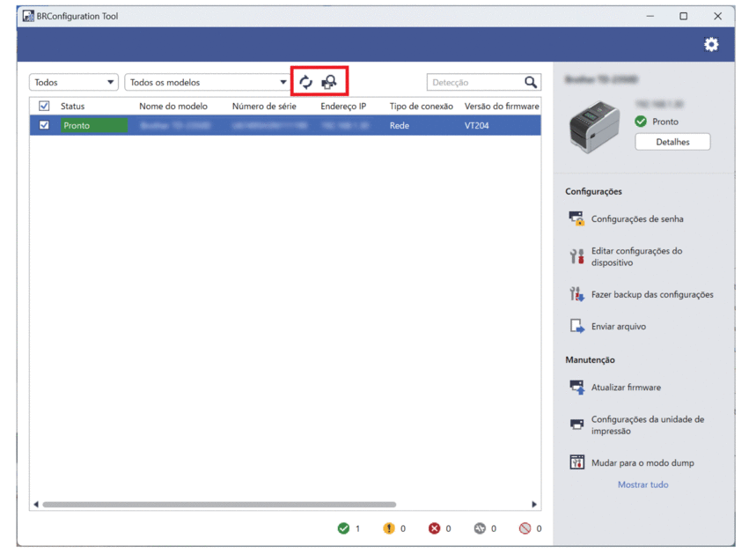
Task: Click the magnifier icon in Detecção field
Action: (x=531, y=82)
